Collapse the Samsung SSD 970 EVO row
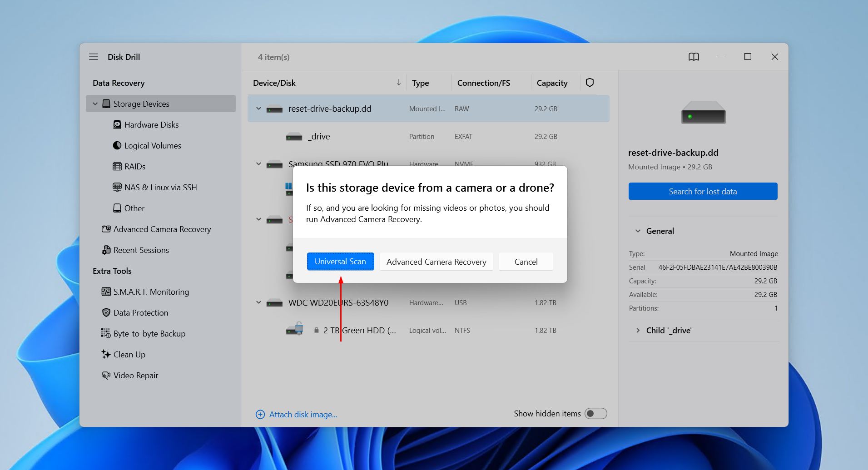 click(258, 164)
